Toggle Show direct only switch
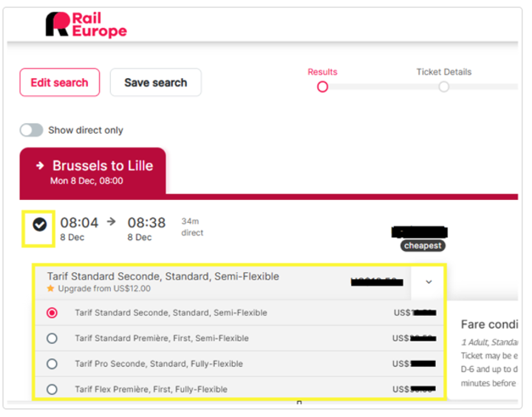This screenshot has height=417, width=532. pos(32,130)
